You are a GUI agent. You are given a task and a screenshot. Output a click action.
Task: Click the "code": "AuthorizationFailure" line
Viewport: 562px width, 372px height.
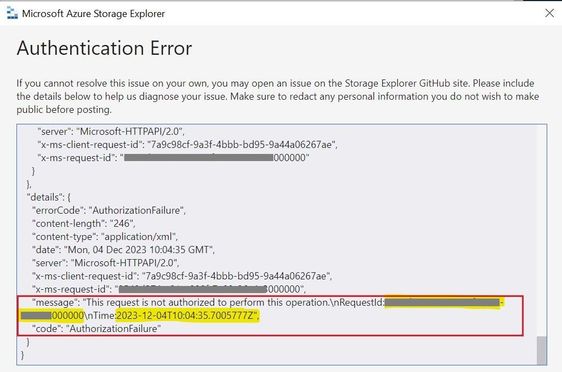pyautogui.click(x=96, y=329)
